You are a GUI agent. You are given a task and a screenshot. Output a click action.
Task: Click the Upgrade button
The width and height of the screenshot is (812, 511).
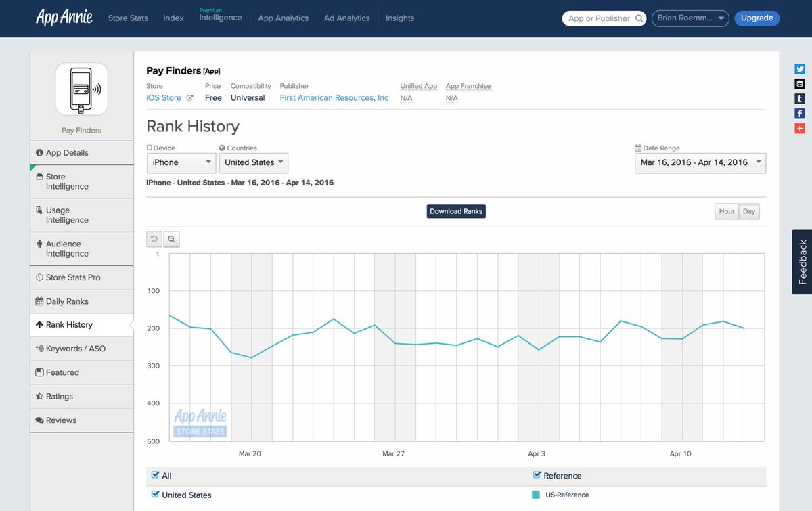(x=757, y=18)
